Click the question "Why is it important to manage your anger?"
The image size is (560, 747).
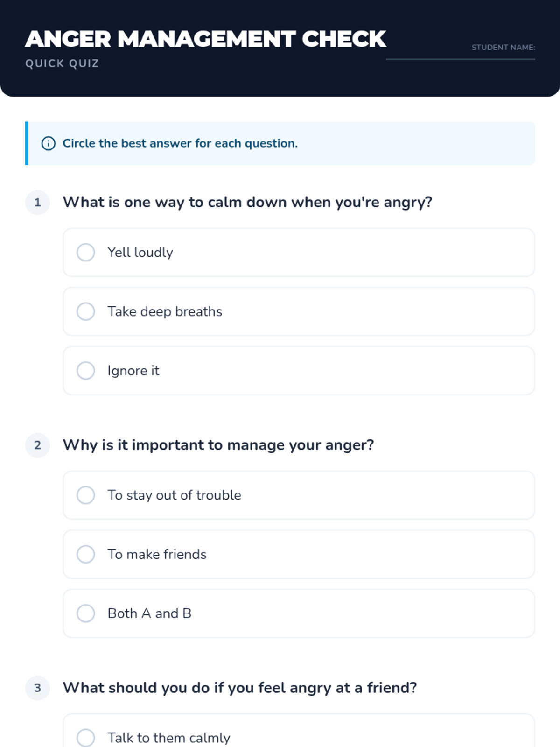tap(218, 445)
